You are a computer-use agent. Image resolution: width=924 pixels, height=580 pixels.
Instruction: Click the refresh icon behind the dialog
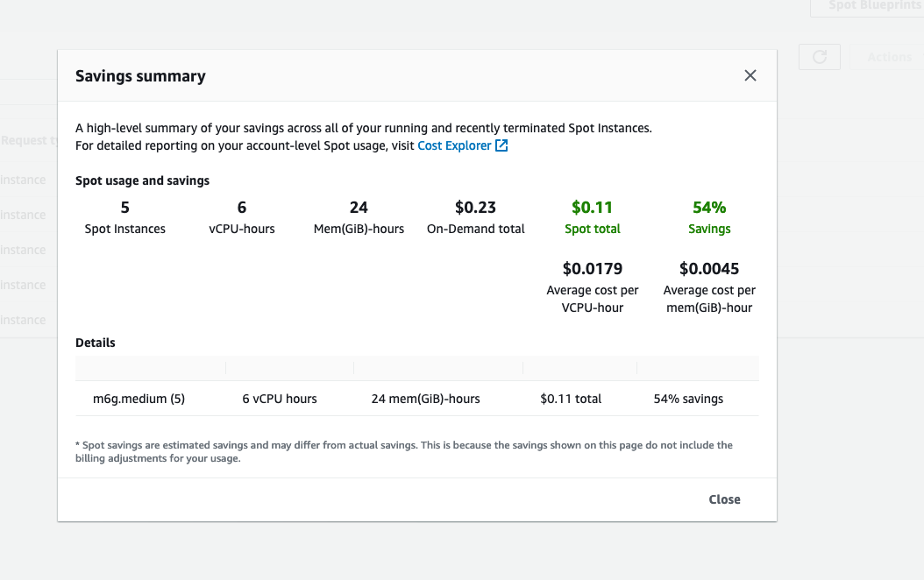click(819, 57)
